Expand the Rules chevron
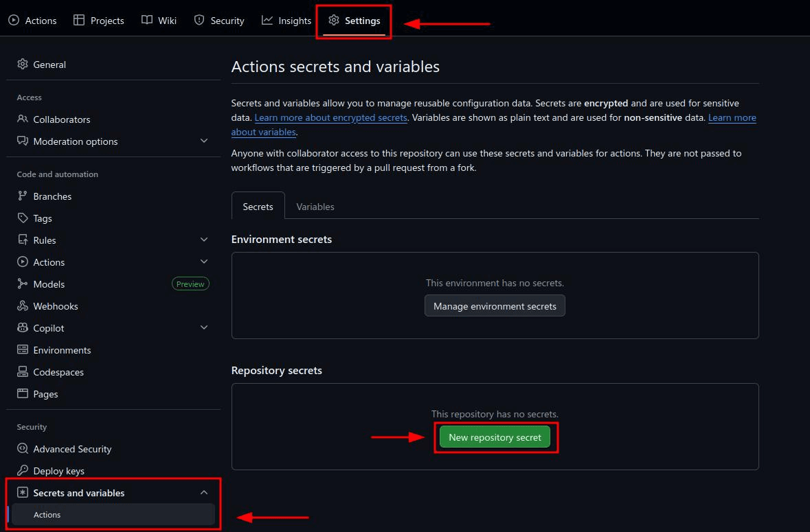810x532 pixels. (204, 240)
